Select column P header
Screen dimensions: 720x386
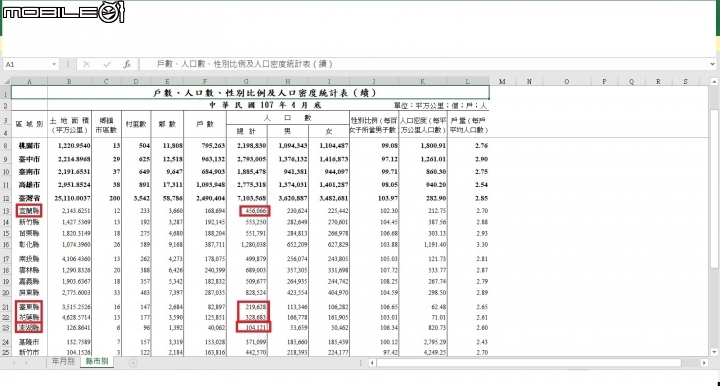click(604, 82)
